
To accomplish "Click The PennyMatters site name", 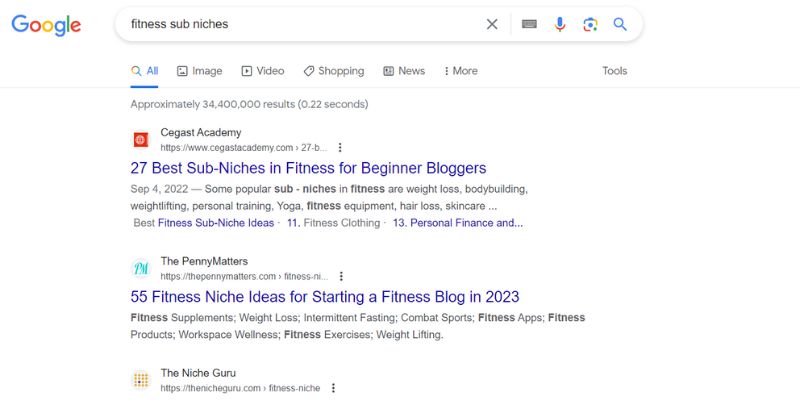I will coord(204,261).
